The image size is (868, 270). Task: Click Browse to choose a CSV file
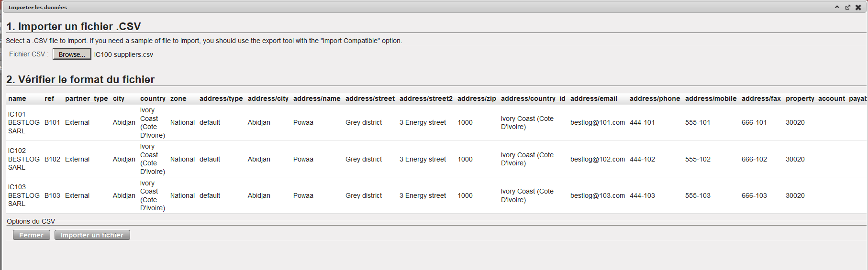[x=72, y=54]
